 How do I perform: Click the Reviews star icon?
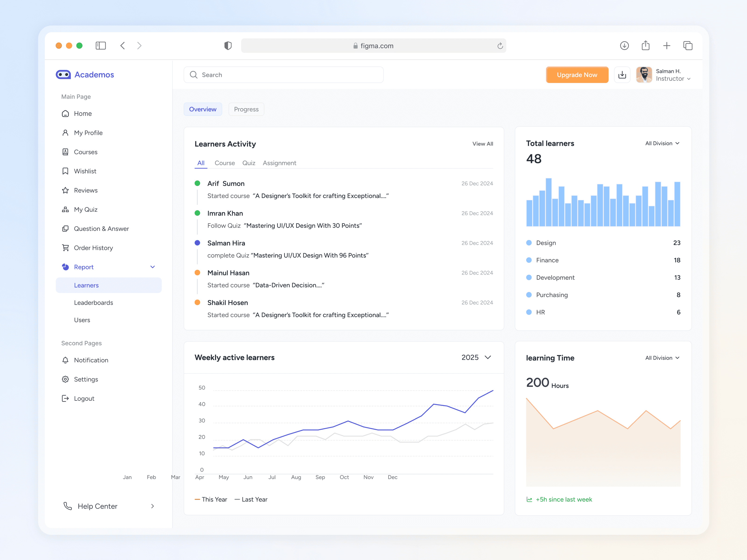(66, 190)
